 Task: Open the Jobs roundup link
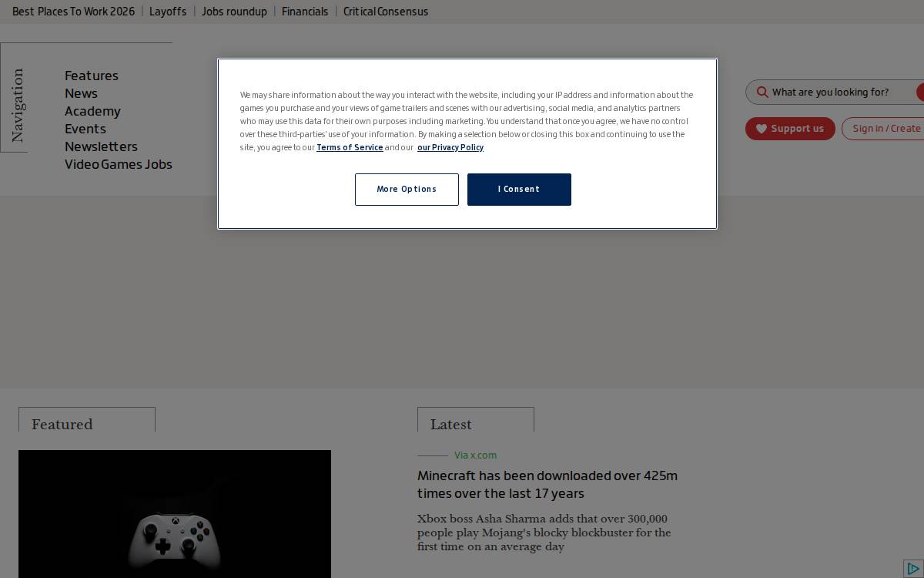(x=234, y=12)
